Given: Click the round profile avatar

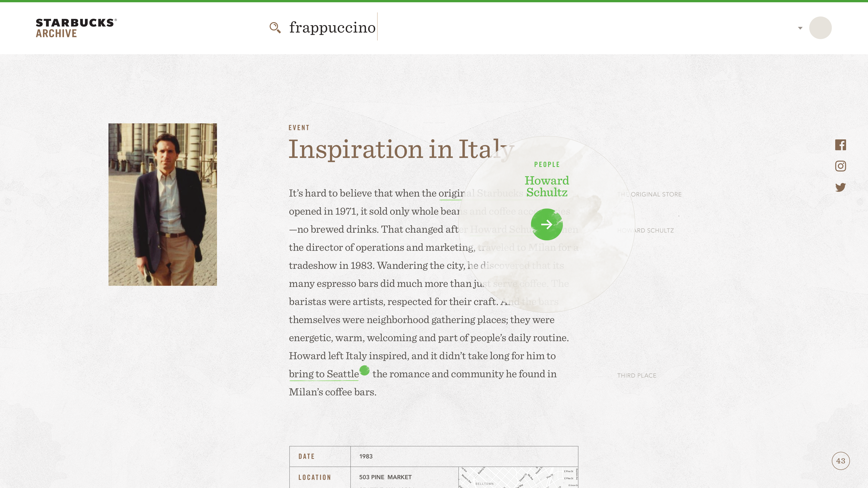Looking at the screenshot, I should (820, 28).
